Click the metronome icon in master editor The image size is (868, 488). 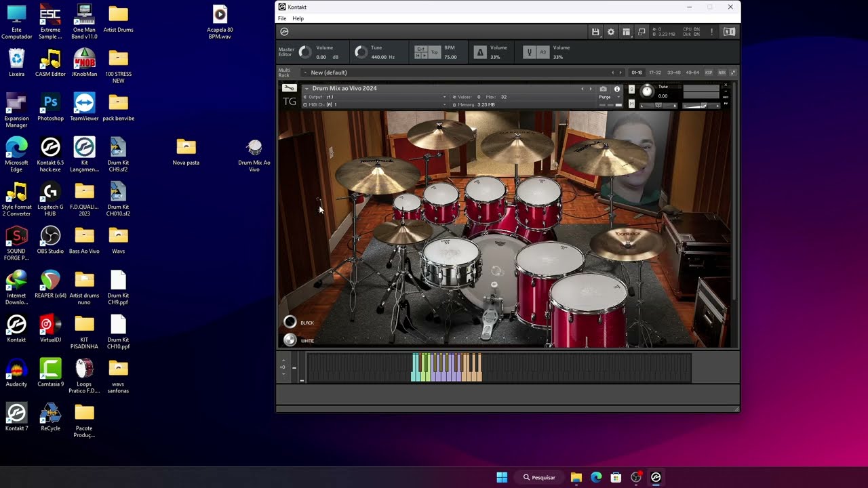point(480,52)
